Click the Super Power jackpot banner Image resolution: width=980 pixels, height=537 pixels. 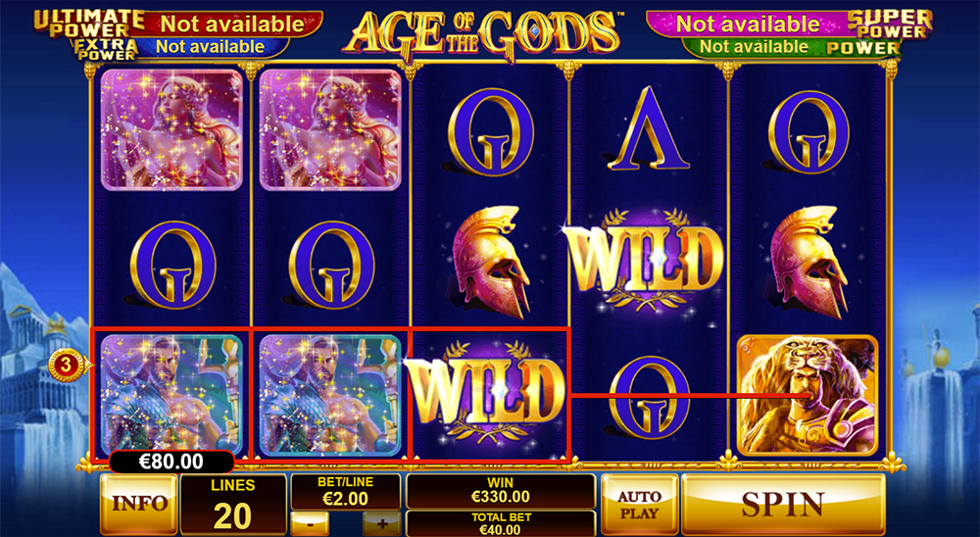[789, 24]
